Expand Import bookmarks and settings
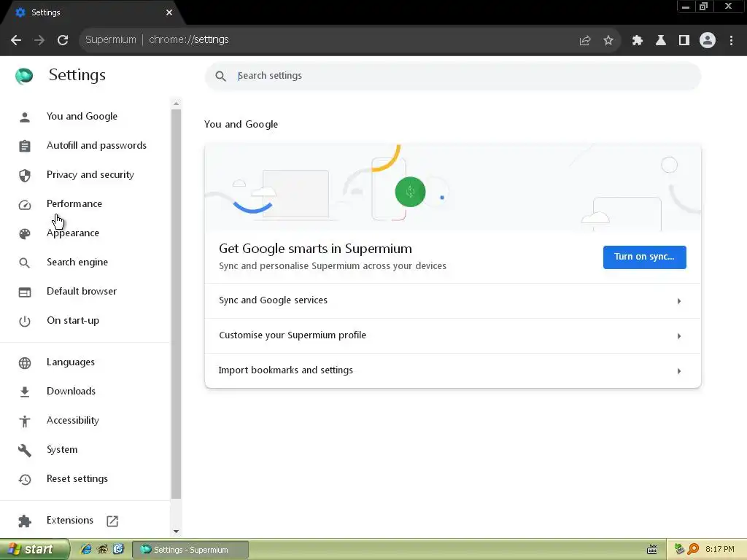Viewport: 747px width, 560px height. (452, 370)
